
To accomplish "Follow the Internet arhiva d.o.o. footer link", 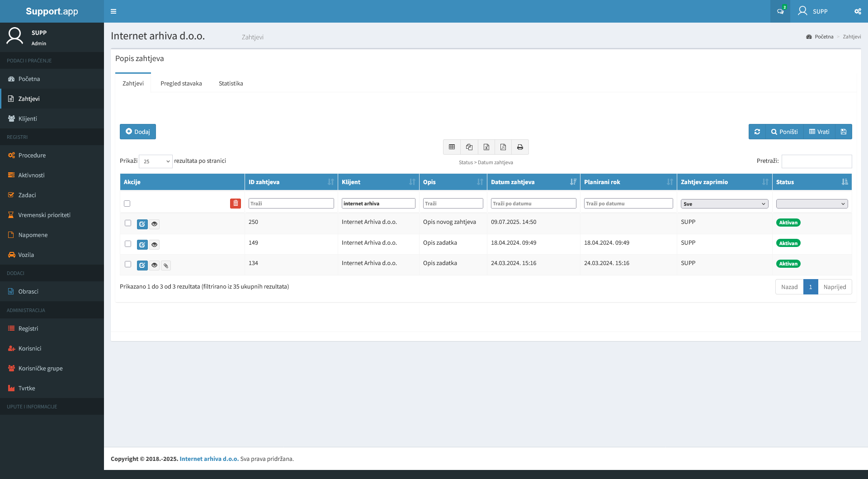I will pyautogui.click(x=209, y=459).
